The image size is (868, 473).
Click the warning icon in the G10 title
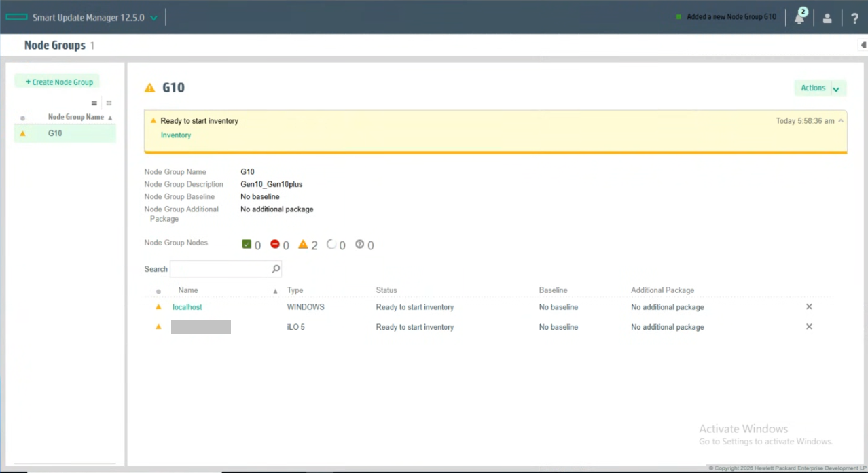150,88
